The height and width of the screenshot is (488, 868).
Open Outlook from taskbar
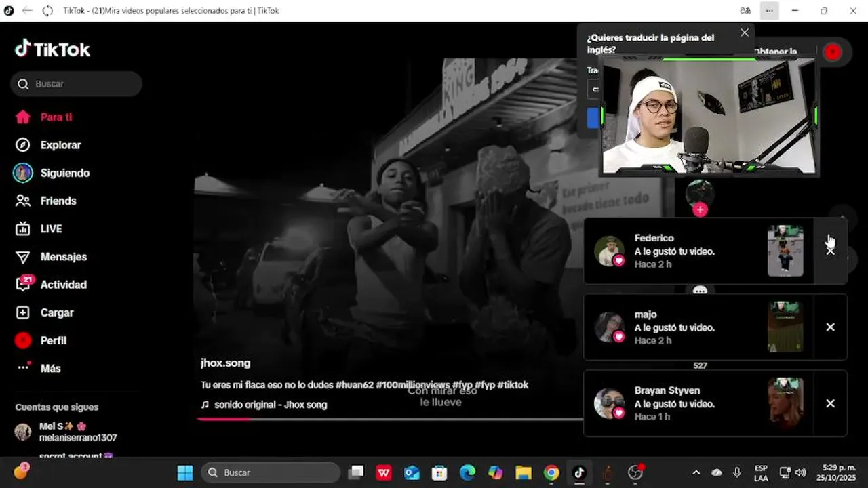(412, 472)
